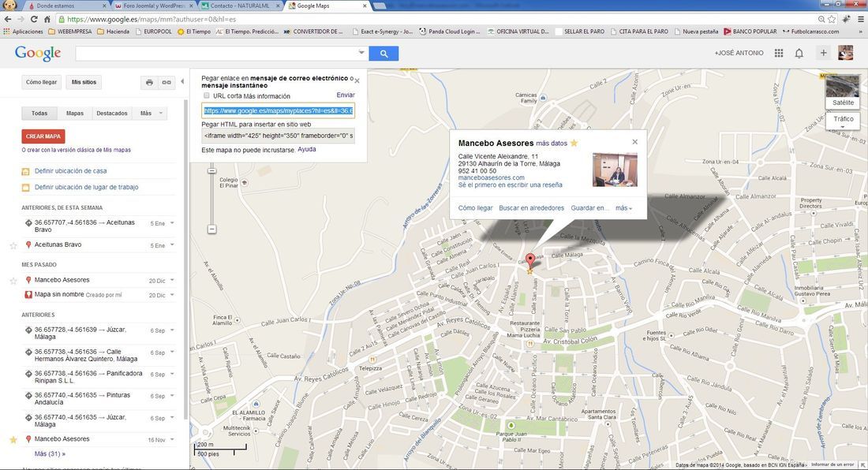Screen dimensions: 868x470
Task: Click the iframe HTML embed field
Action: (x=278, y=136)
